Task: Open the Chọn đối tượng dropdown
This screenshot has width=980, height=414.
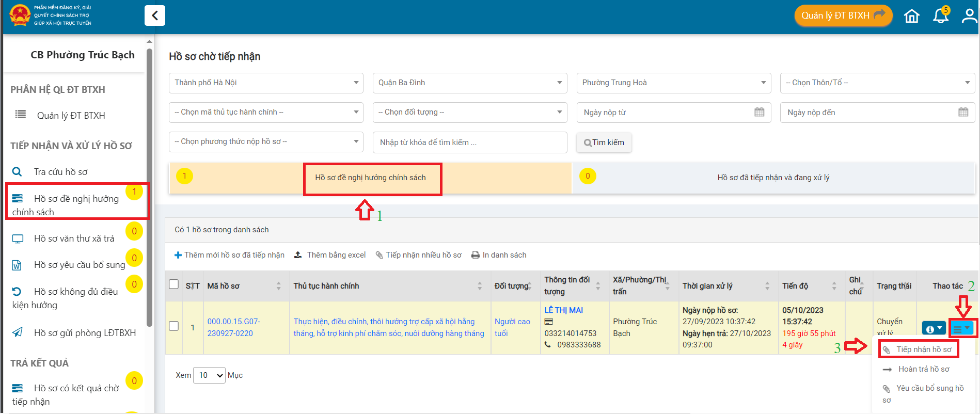Action: 469,112
